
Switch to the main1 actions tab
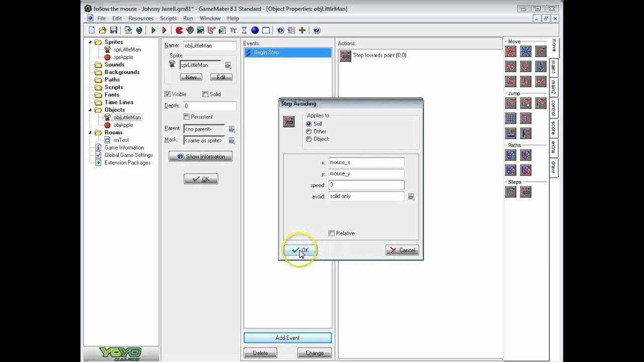click(553, 67)
